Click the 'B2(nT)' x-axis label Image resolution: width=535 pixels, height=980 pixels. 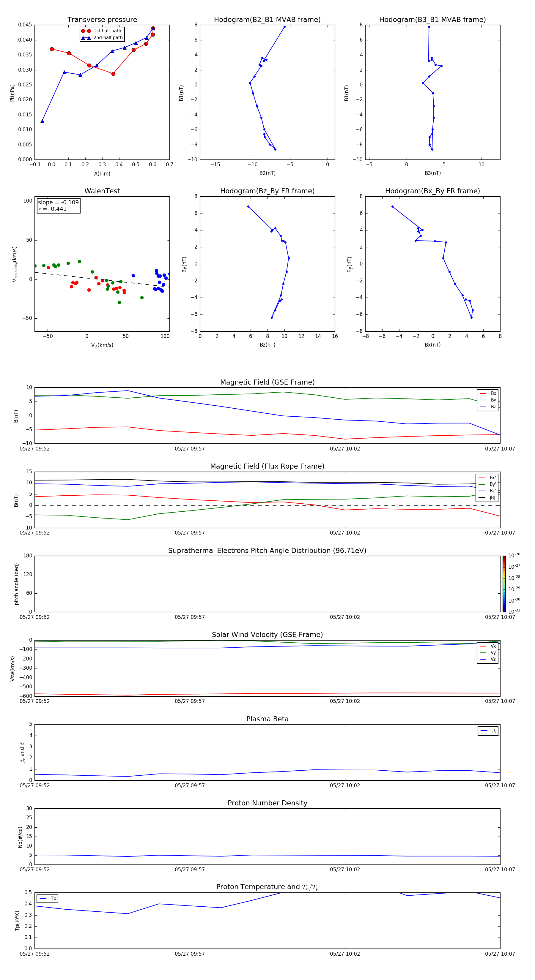267,173
